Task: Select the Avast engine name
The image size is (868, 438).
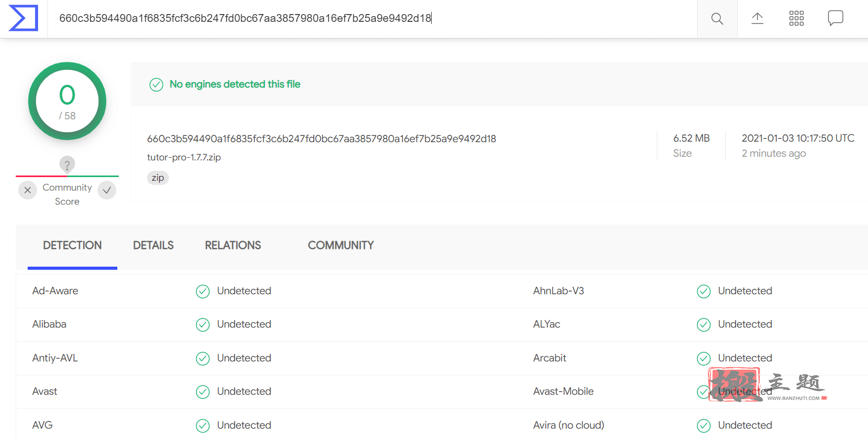Action: tap(45, 391)
